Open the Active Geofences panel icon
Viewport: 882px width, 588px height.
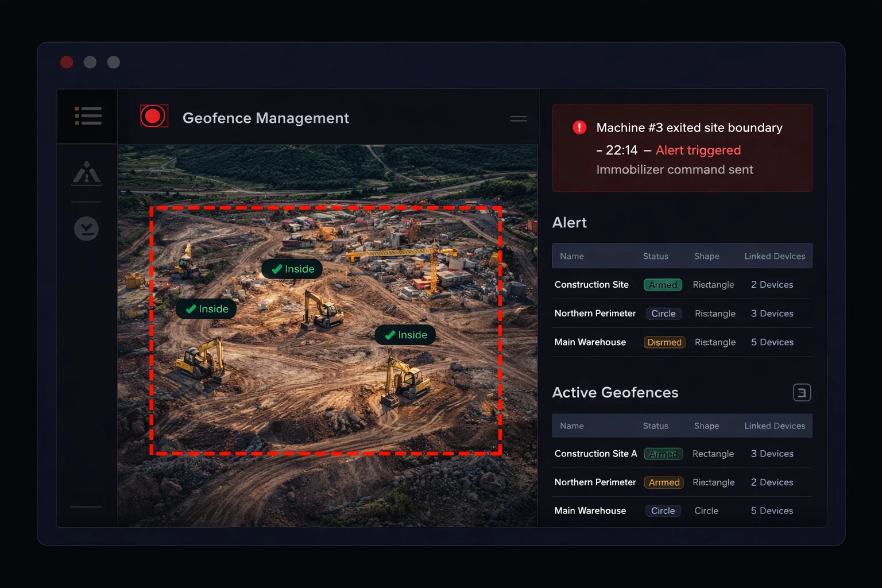click(x=802, y=393)
